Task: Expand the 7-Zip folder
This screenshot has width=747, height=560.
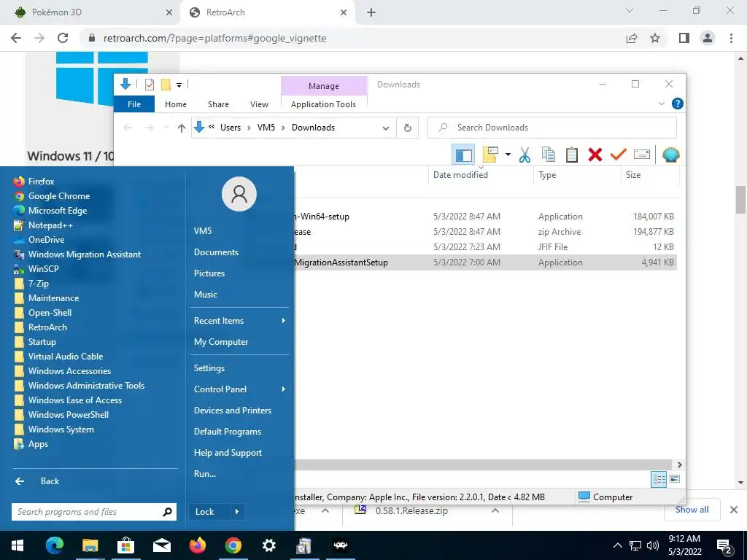Action: click(x=38, y=284)
